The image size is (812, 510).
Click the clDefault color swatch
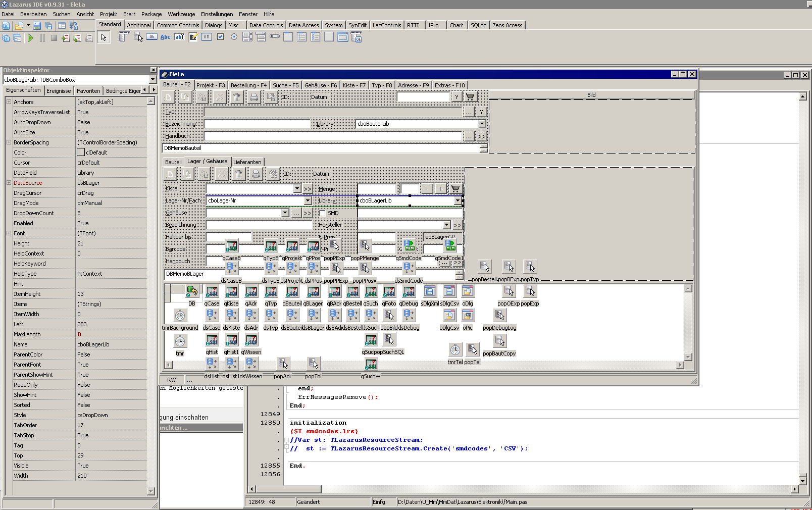point(81,152)
